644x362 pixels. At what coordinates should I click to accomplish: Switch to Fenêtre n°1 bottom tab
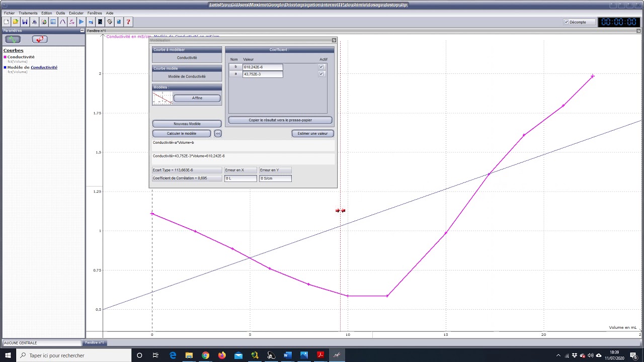[95, 343]
